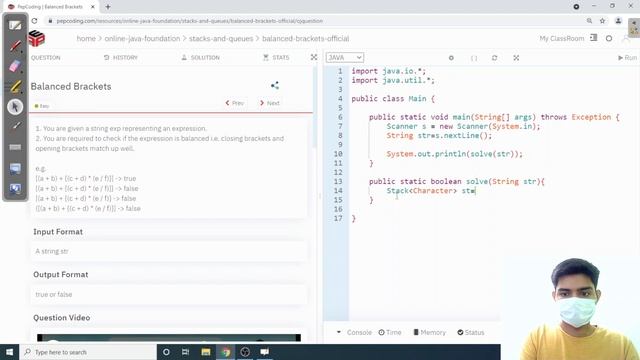Open Cortana circle on the taskbar
The image size is (640, 360).
point(166,352)
